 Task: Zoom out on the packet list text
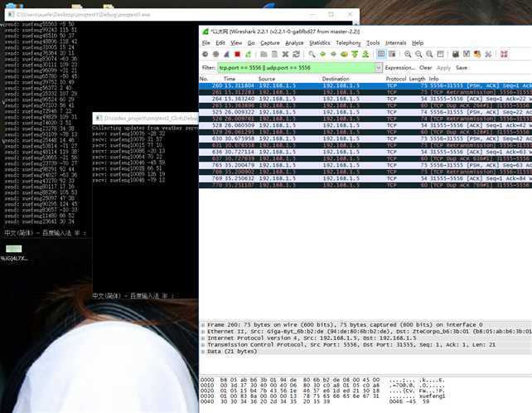[x=418, y=54]
